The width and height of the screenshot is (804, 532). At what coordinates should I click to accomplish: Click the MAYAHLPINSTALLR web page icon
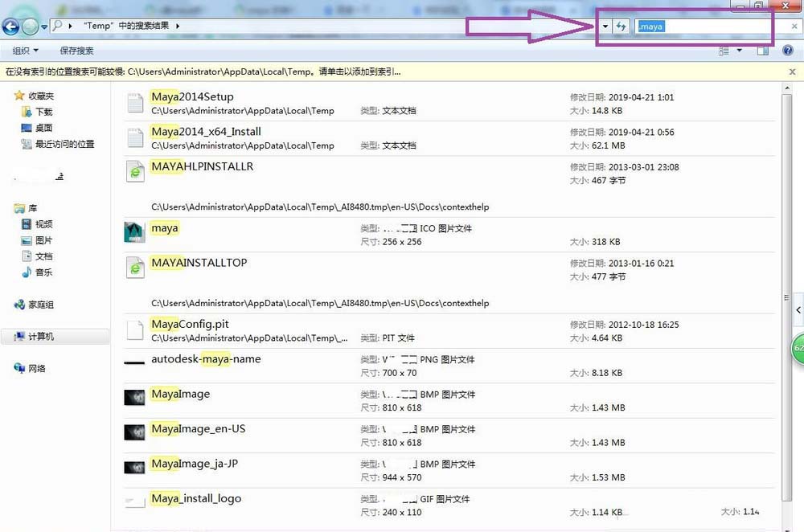135,171
